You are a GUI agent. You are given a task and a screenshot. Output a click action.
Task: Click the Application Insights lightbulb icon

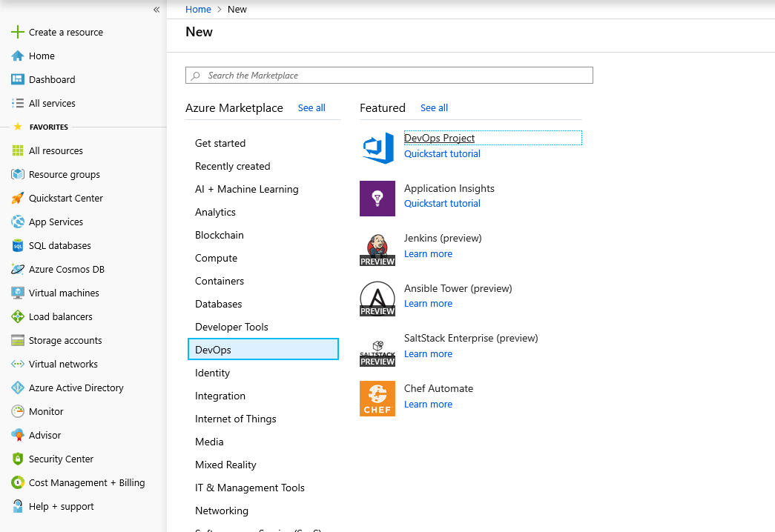tap(377, 199)
